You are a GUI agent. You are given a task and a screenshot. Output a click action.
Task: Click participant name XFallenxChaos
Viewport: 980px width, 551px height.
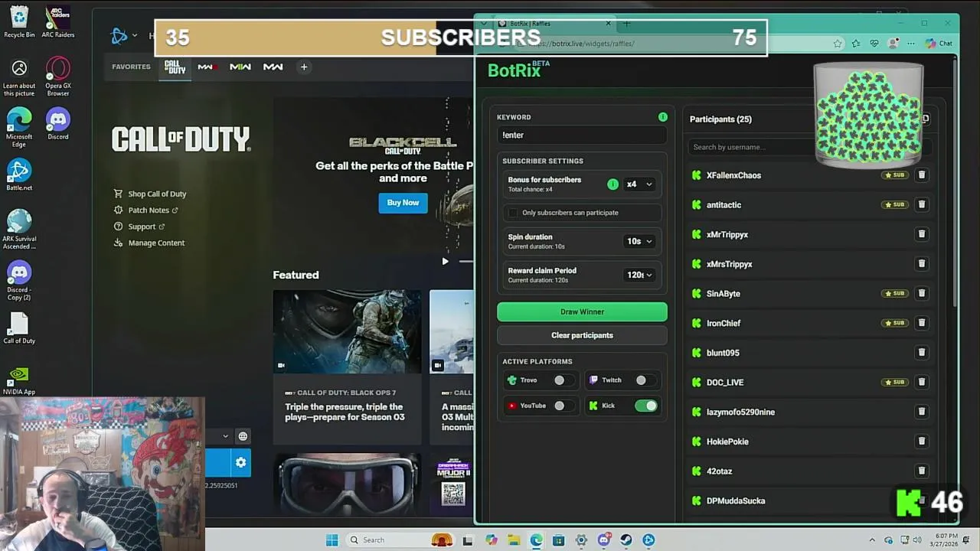733,175
